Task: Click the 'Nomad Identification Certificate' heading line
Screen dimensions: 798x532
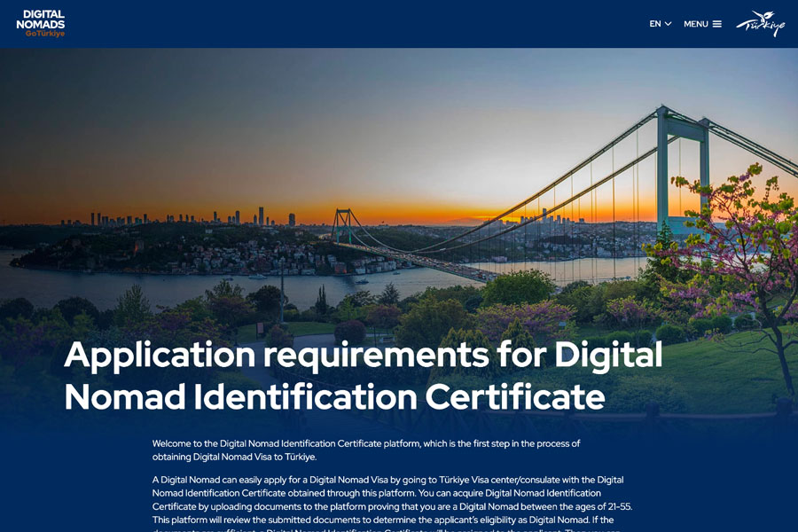Action: [334, 396]
